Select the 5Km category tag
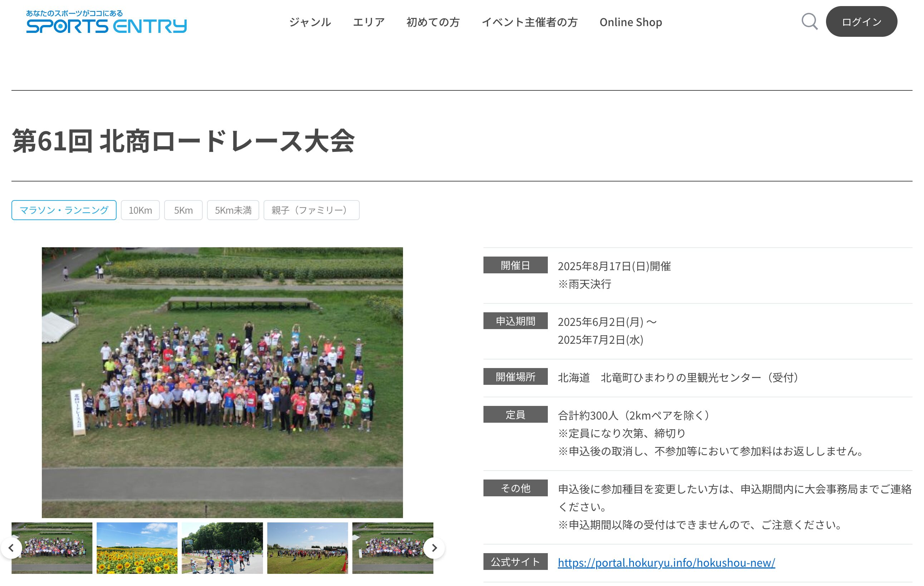This screenshot has height=586, width=924. (183, 210)
